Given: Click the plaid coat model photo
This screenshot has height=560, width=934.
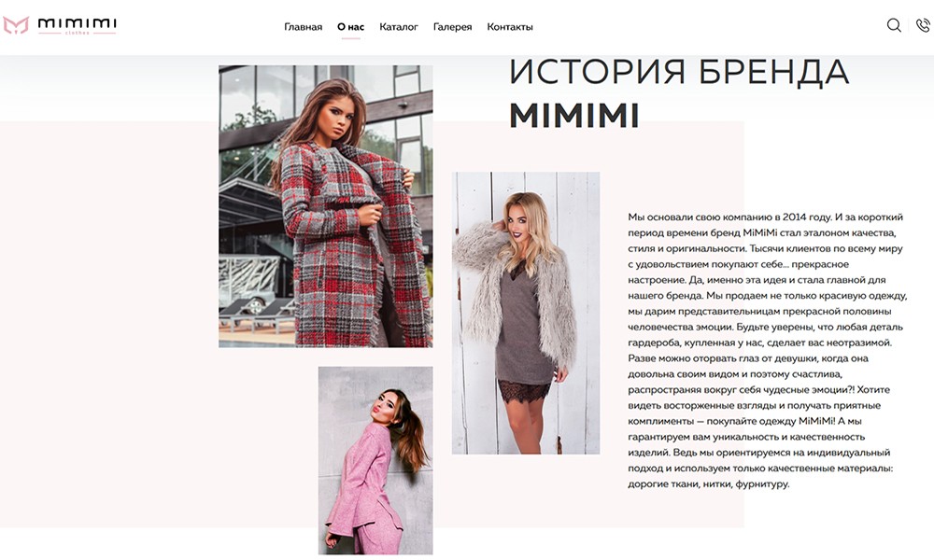Looking at the screenshot, I should click(325, 206).
